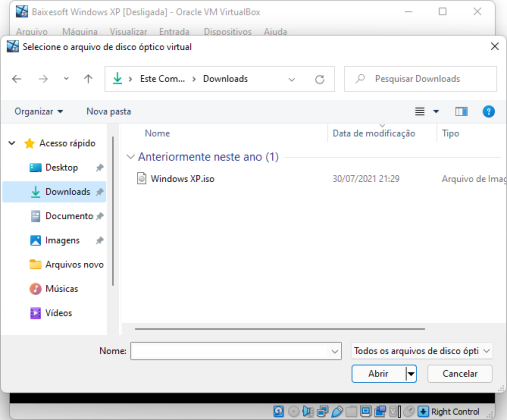
Task: Click the search magnifier icon
Action: click(360, 79)
